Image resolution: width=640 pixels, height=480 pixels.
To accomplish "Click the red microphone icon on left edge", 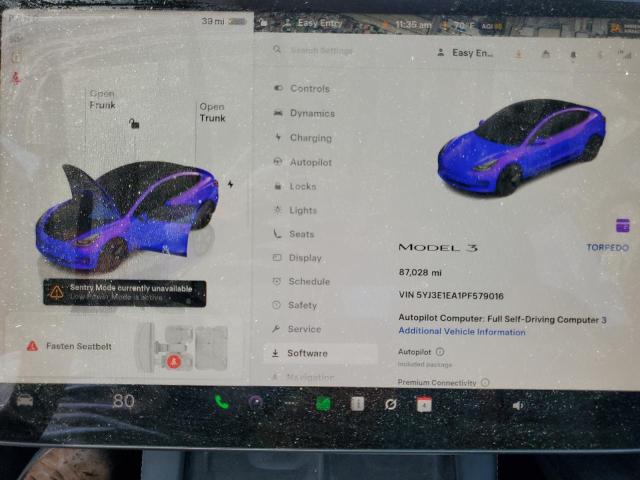I will (x=16, y=78).
